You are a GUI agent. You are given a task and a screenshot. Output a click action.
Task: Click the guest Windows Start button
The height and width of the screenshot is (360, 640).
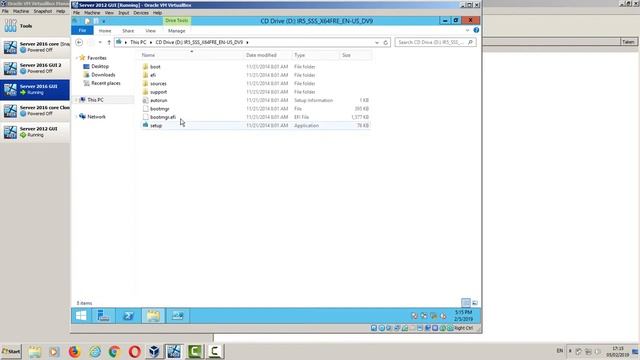81,316
